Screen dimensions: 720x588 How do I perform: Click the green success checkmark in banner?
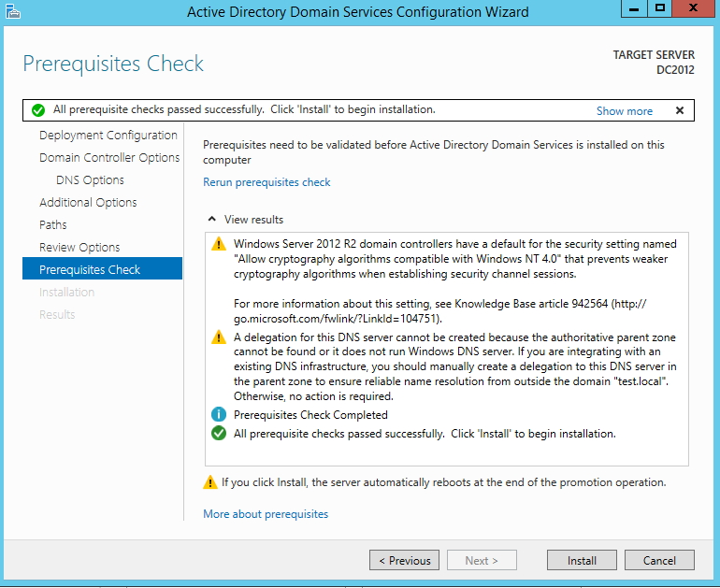click(38, 110)
